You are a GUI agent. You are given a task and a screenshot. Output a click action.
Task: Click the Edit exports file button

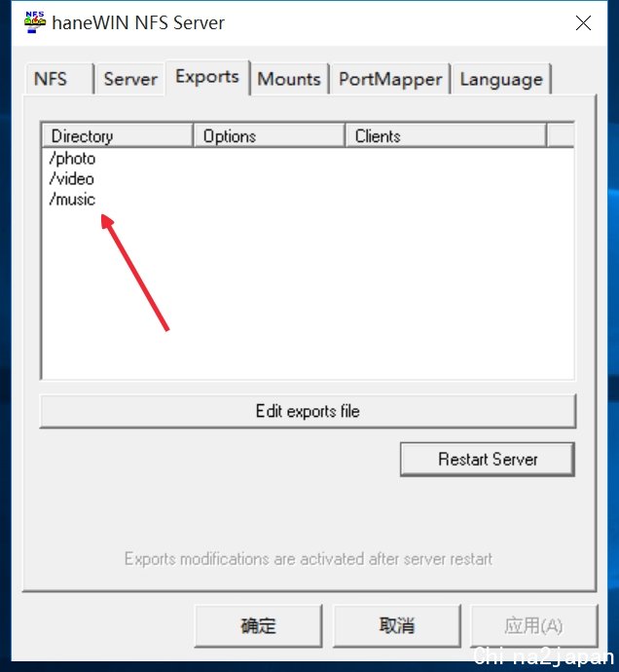[x=308, y=411]
